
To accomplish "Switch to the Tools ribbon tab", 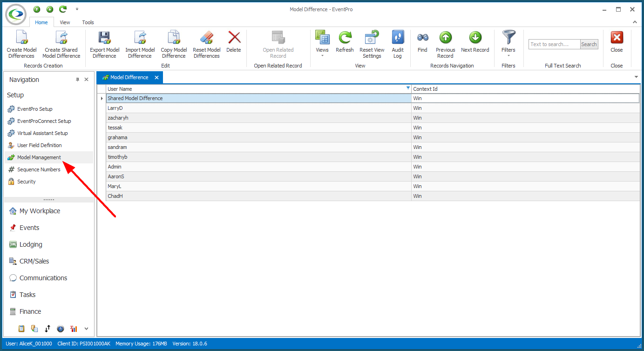I will tap(88, 22).
